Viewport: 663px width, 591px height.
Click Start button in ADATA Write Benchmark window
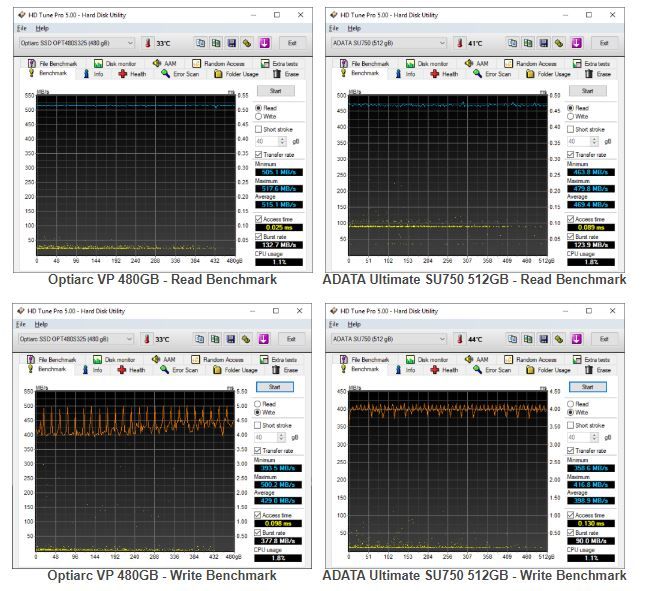tap(588, 387)
